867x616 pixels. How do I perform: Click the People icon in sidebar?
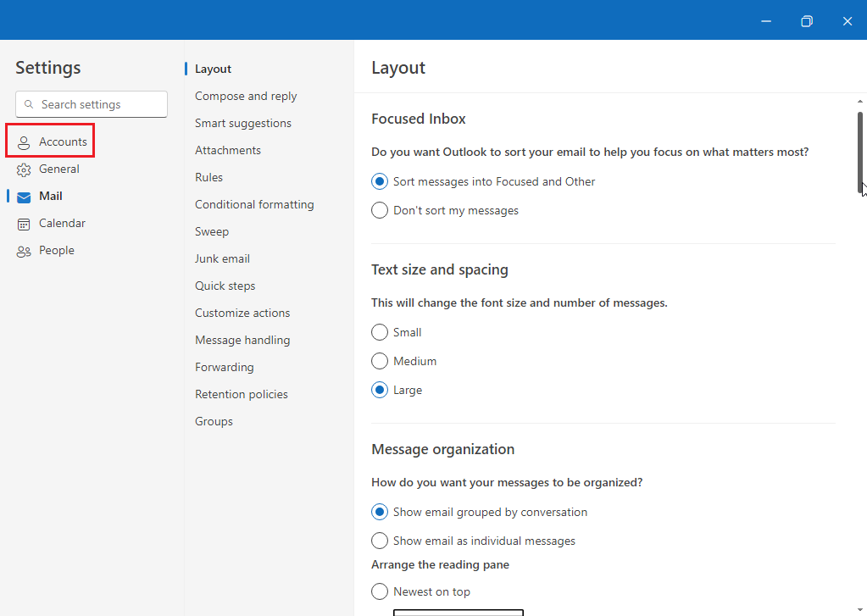[24, 251]
